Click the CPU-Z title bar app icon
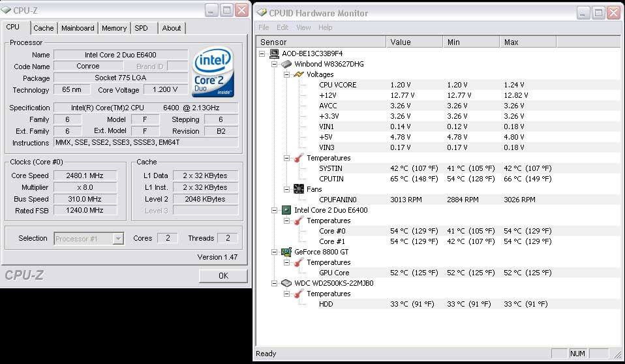This screenshot has height=364, width=625. [x=6, y=10]
